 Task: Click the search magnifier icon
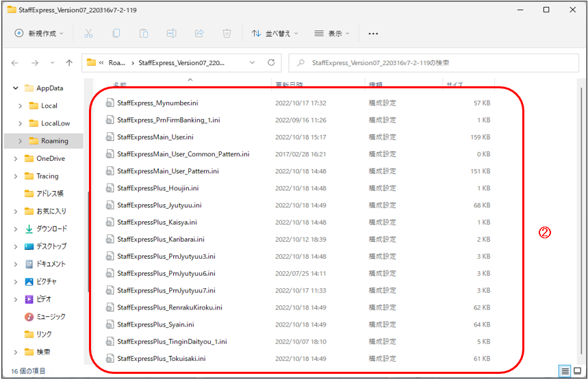coord(301,63)
